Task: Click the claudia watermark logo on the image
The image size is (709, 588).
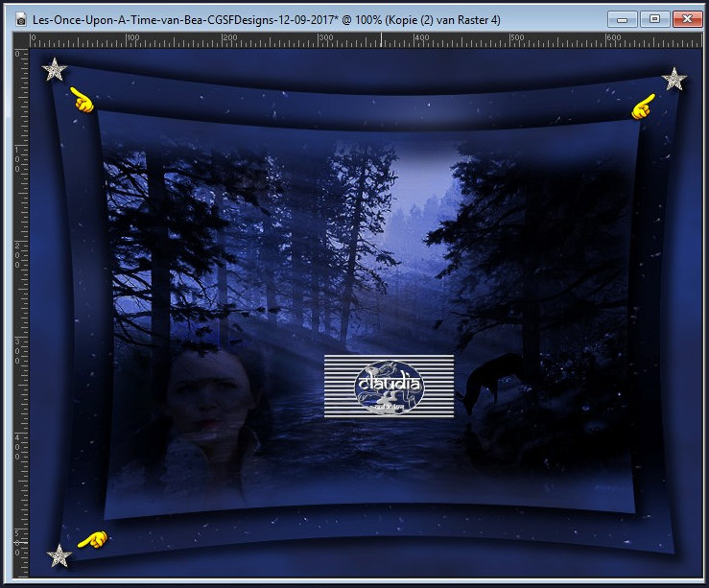Action: 389,386
